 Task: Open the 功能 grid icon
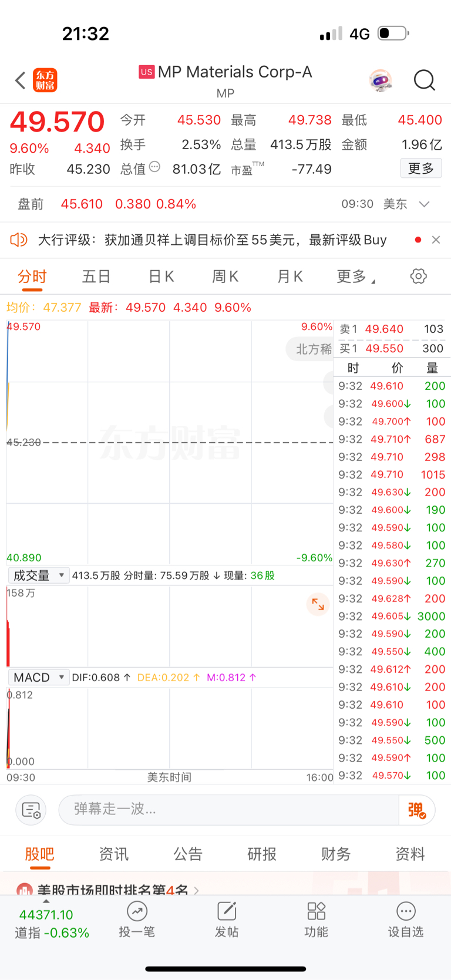click(316, 911)
